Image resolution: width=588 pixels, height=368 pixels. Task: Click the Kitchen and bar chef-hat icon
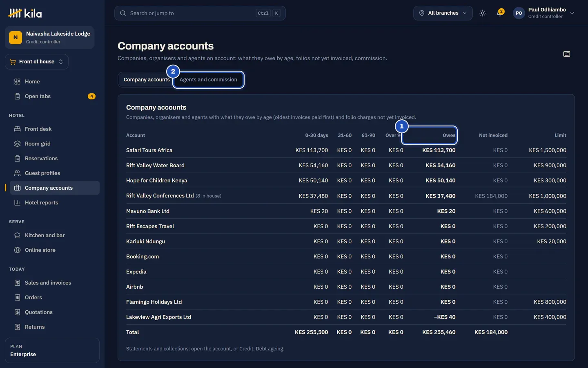pyautogui.click(x=17, y=235)
